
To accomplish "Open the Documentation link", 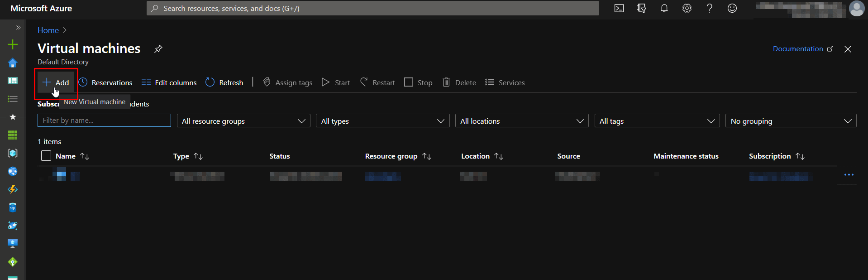I will 803,49.
